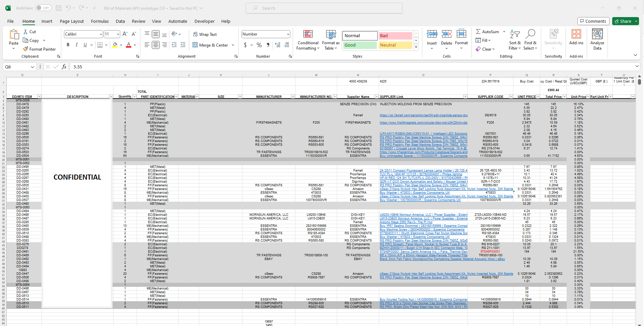Click the Orientation text angle icon
This screenshot has height=326, width=644.
(174, 34)
